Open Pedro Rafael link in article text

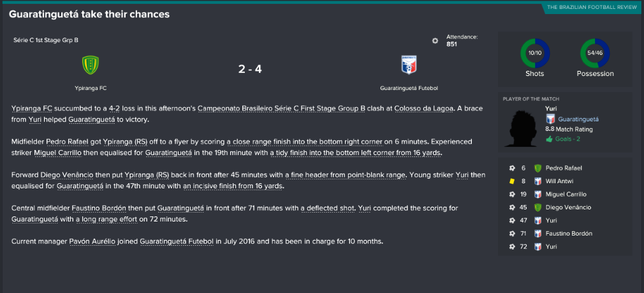coord(67,142)
